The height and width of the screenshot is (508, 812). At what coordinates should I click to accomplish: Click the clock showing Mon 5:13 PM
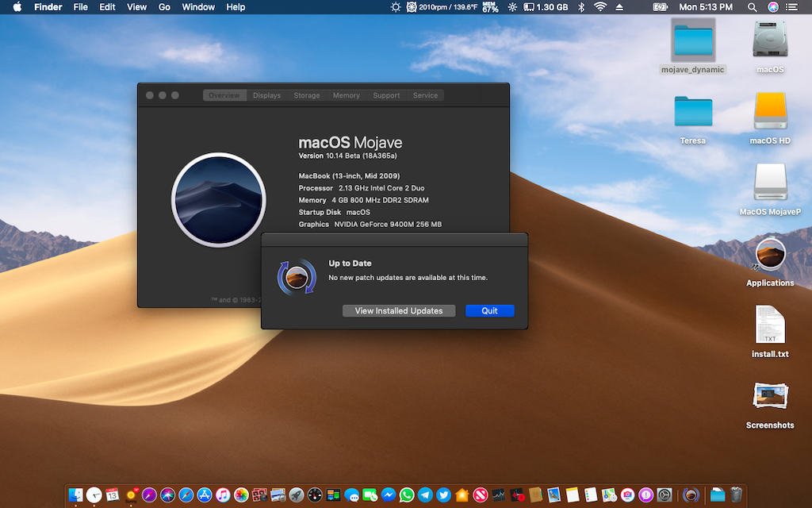tap(705, 6)
